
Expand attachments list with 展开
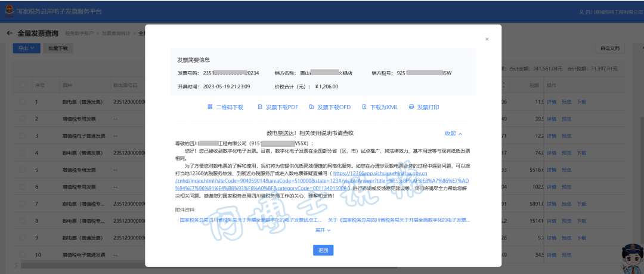[323, 230]
